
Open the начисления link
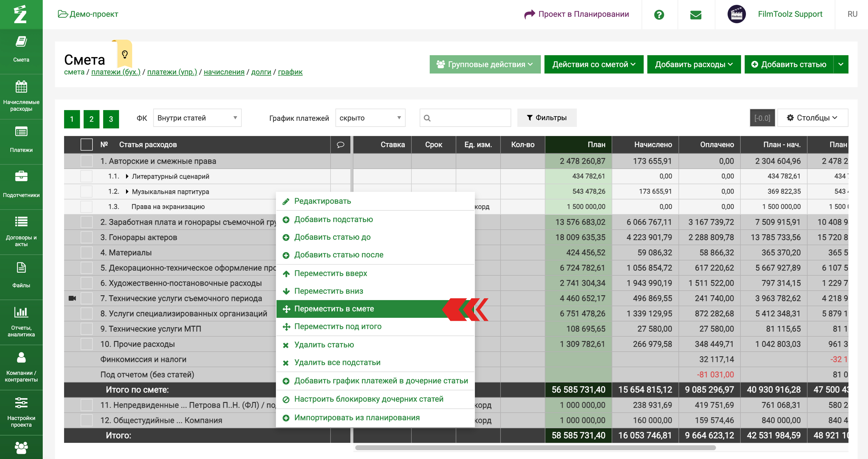(224, 72)
